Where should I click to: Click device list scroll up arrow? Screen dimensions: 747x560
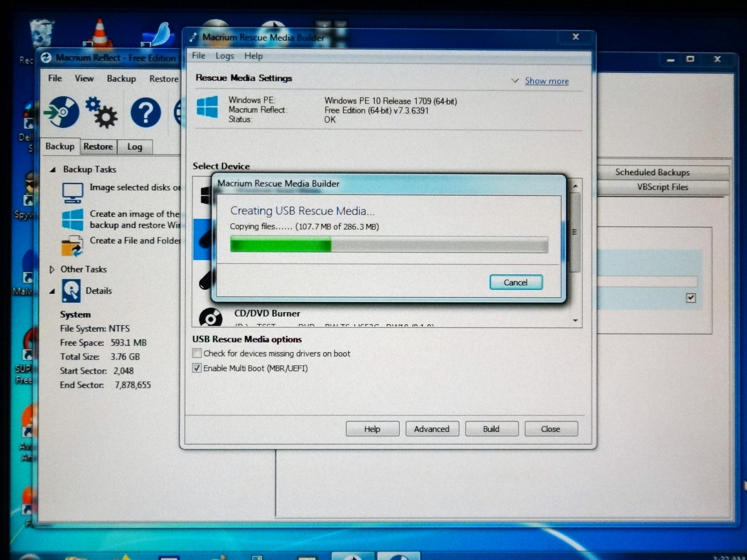point(576,186)
